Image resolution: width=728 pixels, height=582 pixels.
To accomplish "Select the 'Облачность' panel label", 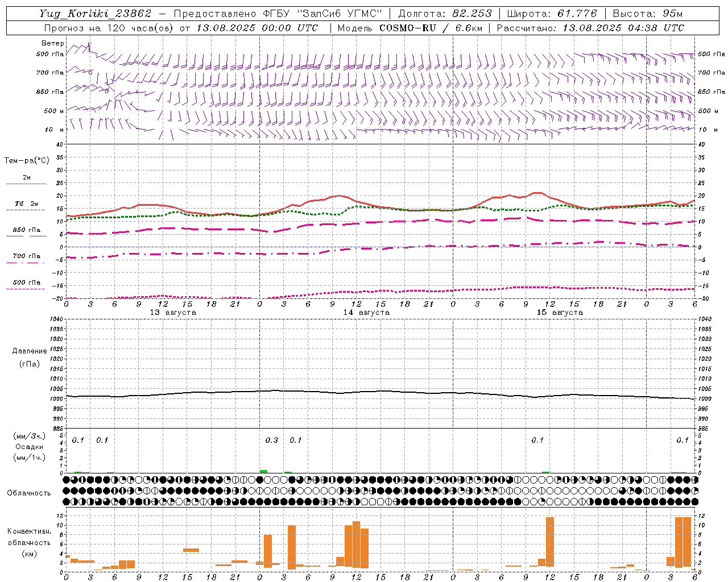I will (x=29, y=493).
